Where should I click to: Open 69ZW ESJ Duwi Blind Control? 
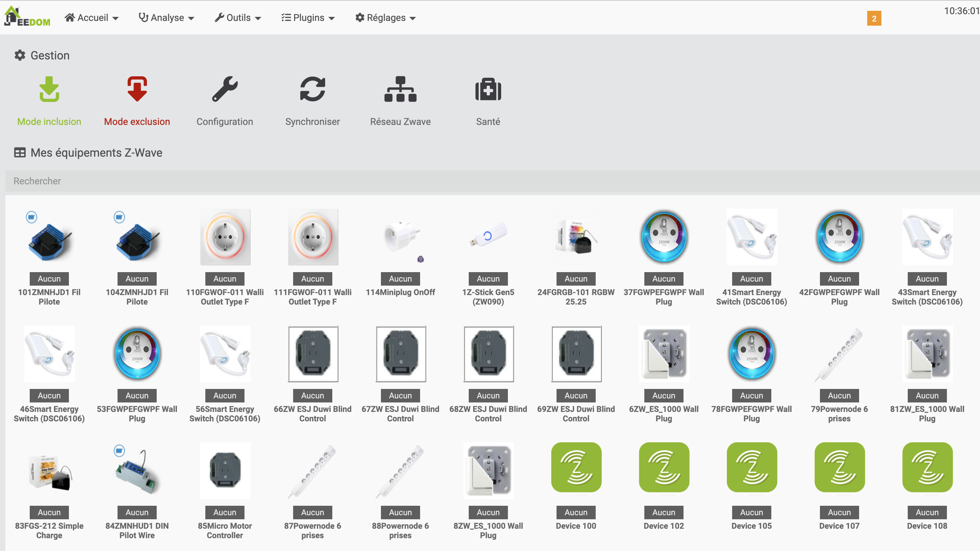tap(577, 353)
